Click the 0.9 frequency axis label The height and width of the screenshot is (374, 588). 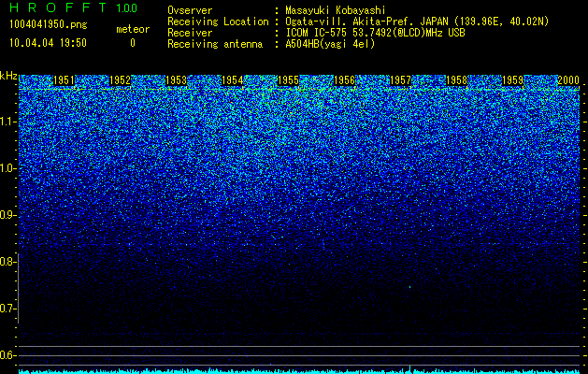click(7, 215)
